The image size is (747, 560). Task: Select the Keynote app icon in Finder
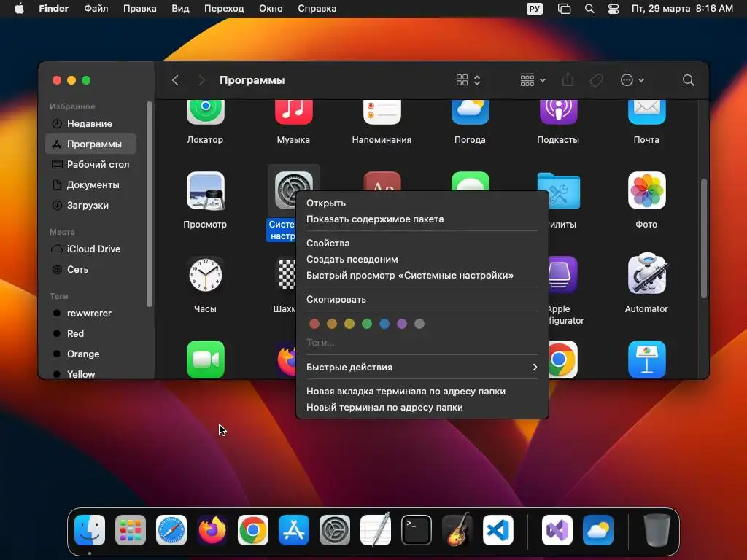click(646, 359)
